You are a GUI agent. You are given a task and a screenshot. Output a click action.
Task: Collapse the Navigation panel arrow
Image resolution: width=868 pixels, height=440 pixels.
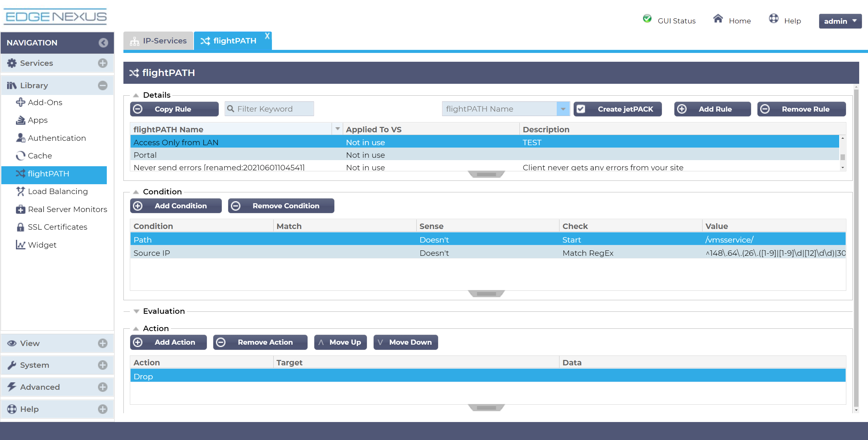pos(103,43)
